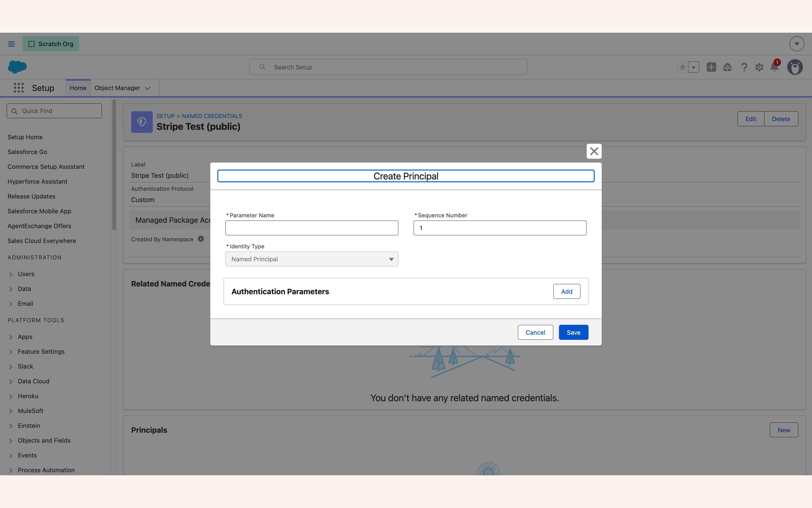Click the Sequence Number field
812x508 pixels.
500,228
